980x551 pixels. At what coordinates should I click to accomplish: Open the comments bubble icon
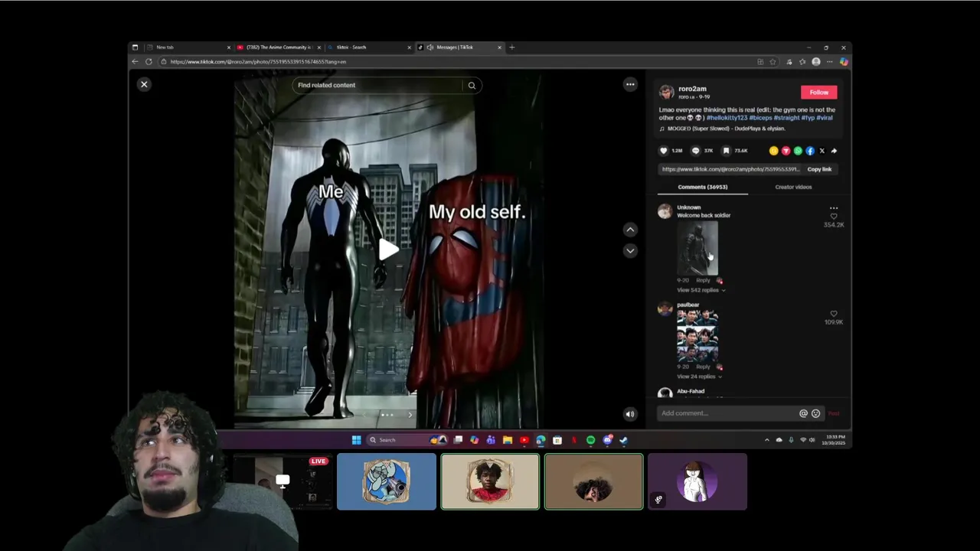coord(695,151)
